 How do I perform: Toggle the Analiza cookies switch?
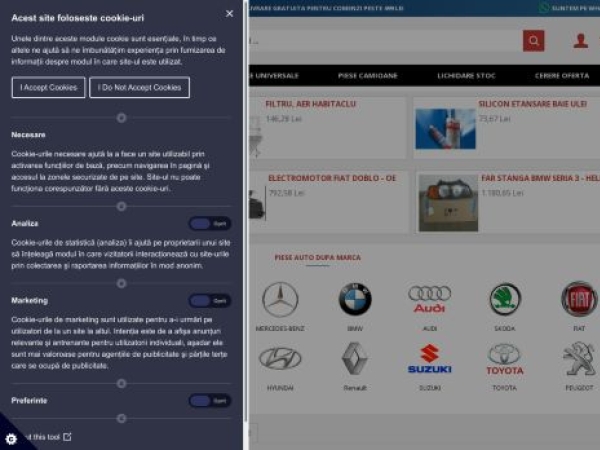click(x=210, y=223)
